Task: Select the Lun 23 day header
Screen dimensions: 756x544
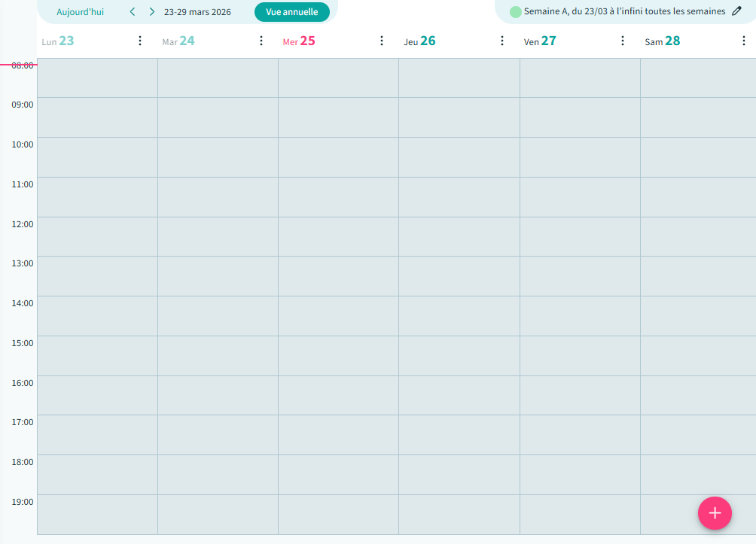Action: pos(58,41)
